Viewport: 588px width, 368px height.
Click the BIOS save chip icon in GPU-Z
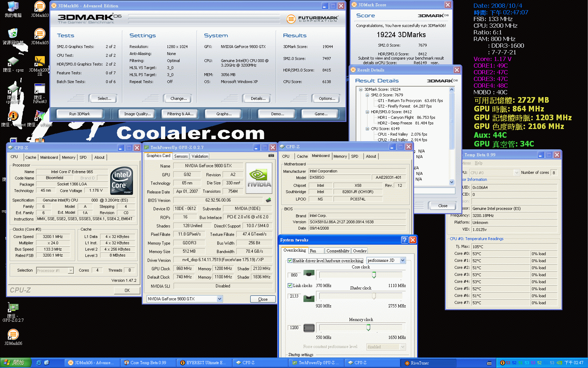(x=268, y=200)
